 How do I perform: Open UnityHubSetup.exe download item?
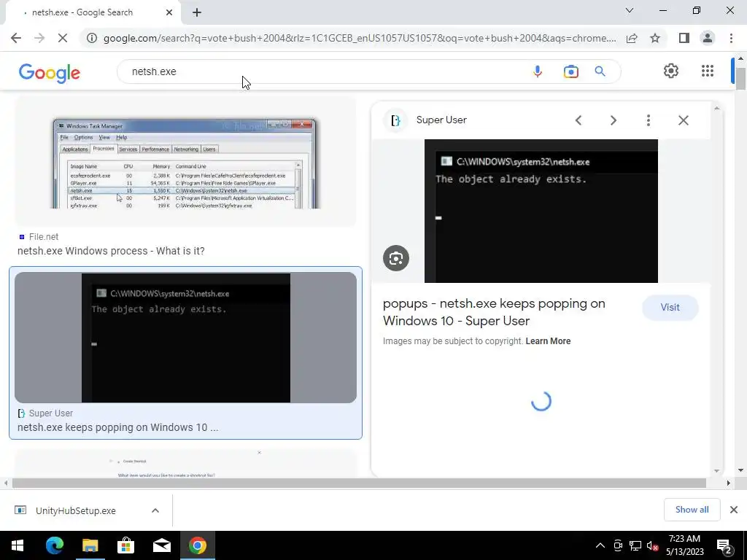[75, 510]
